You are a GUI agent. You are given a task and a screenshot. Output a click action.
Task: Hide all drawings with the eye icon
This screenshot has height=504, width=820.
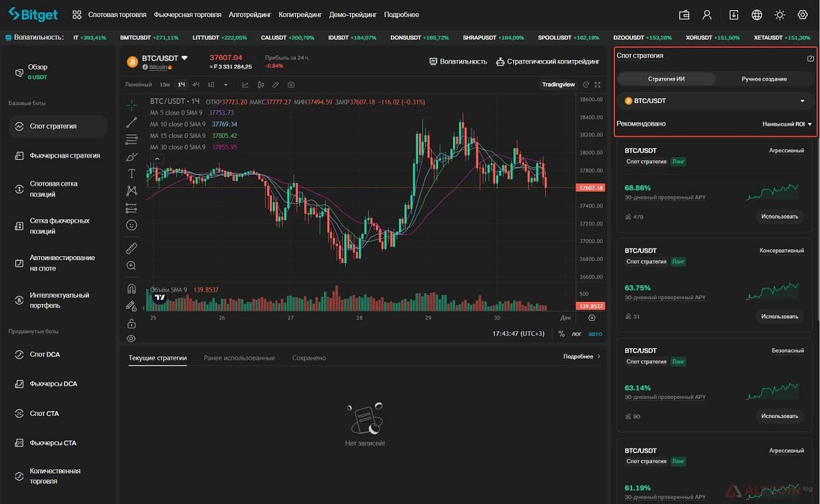[132, 338]
